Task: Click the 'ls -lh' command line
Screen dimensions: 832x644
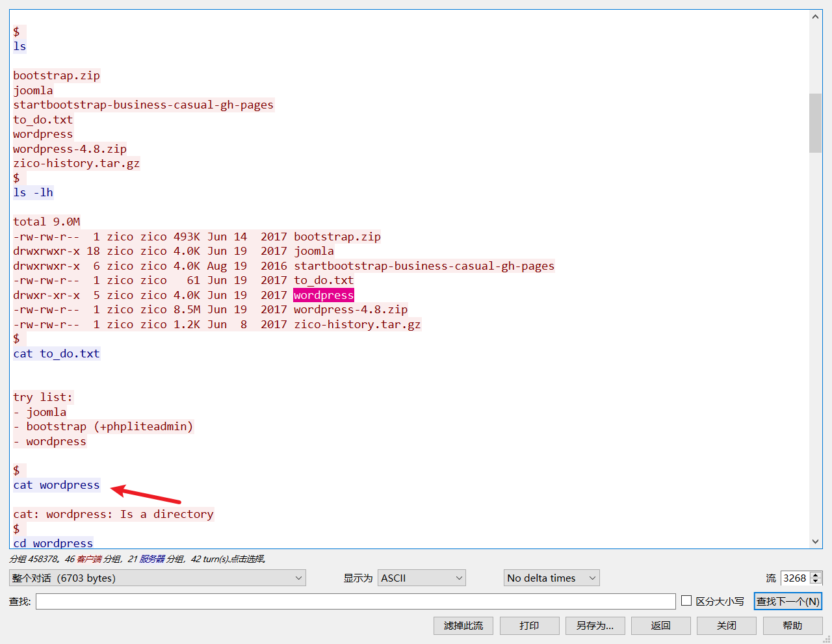Action: tap(33, 192)
